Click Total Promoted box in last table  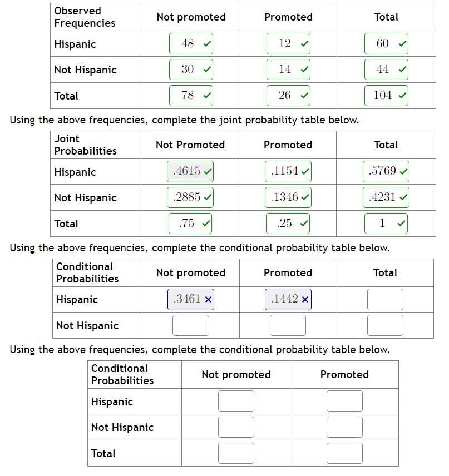[x=344, y=453]
